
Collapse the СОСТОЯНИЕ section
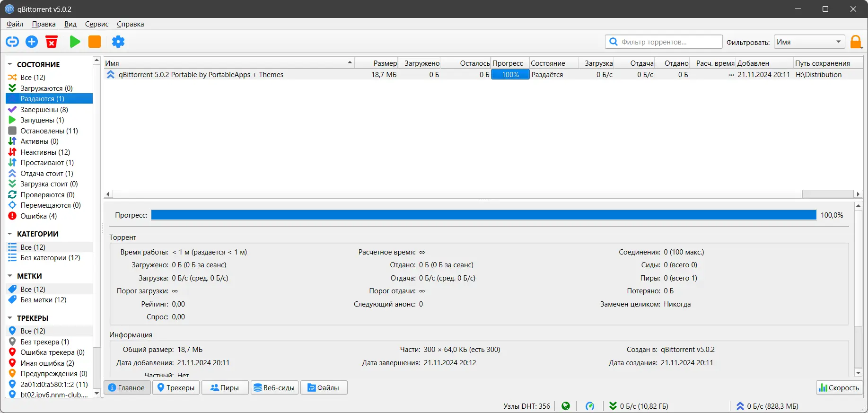pos(10,64)
